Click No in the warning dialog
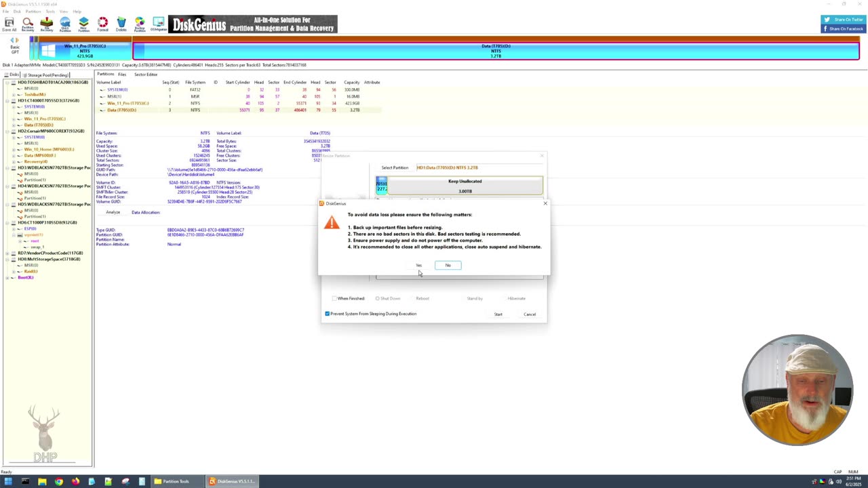868x488 pixels. (x=448, y=265)
